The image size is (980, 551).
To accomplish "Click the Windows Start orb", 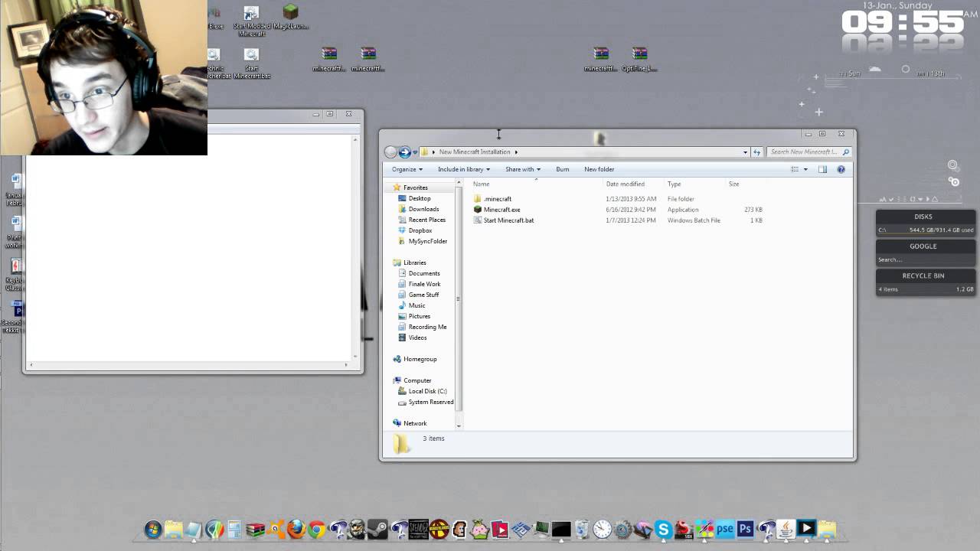I will tap(153, 530).
